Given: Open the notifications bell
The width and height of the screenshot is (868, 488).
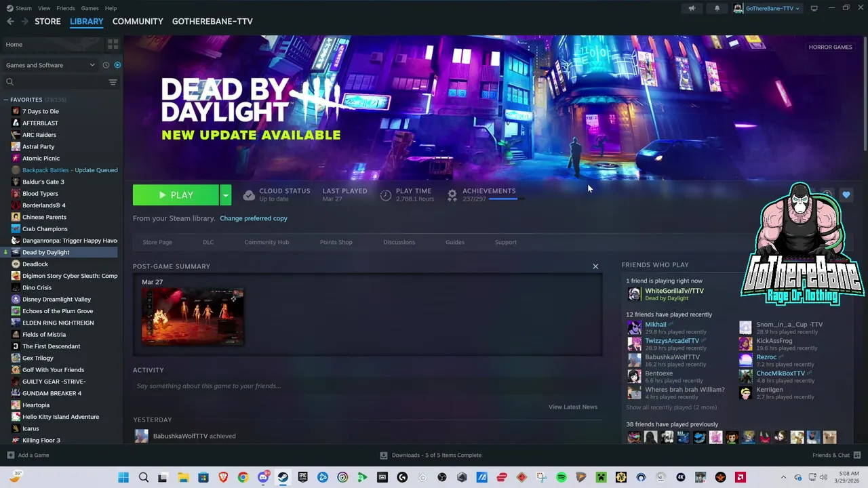Looking at the screenshot, I should click(x=717, y=8).
